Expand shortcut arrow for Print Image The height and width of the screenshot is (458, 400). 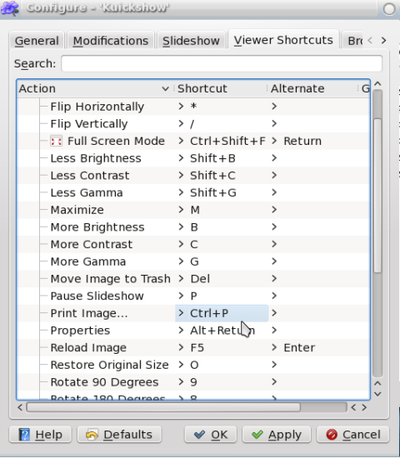point(181,313)
